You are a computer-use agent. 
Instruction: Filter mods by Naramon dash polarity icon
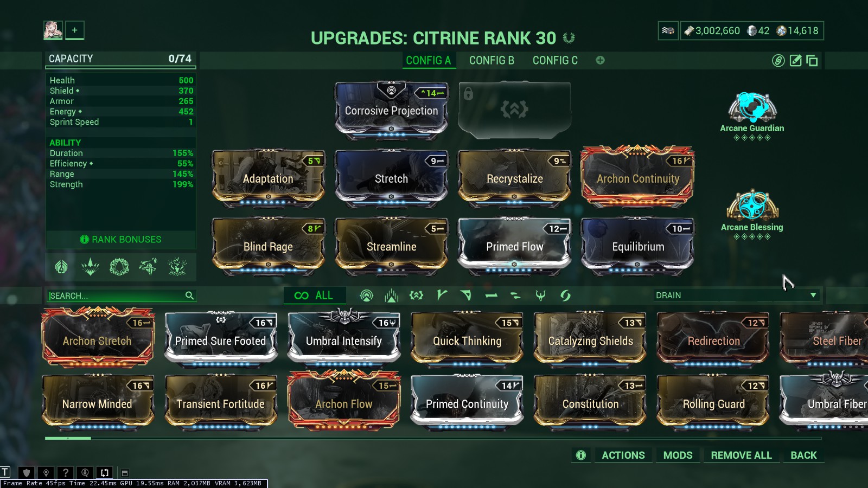[x=491, y=296]
